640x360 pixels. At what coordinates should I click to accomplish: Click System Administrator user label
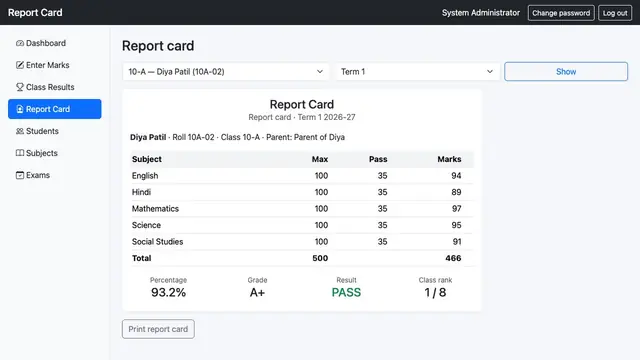click(x=481, y=13)
